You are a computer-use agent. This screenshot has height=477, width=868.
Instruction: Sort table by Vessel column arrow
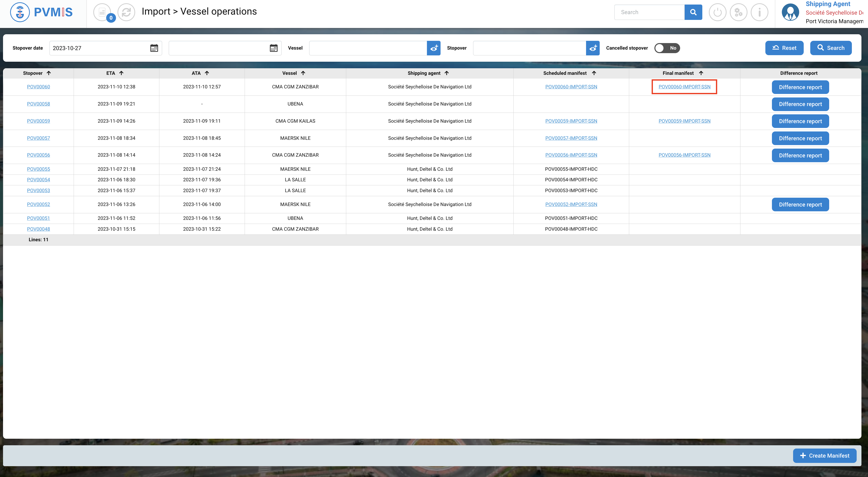pyautogui.click(x=303, y=73)
